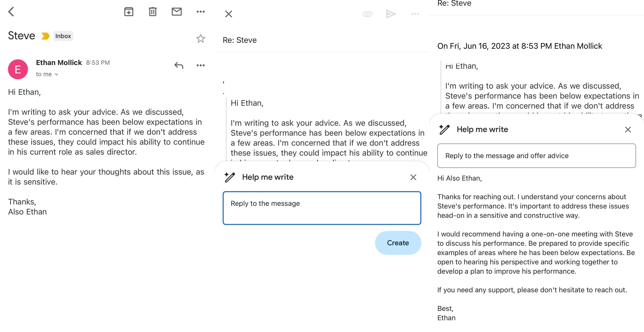This screenshot has width=644, height=332.
Task: Select the Inbox label chip
Action: tap(63, 36)
